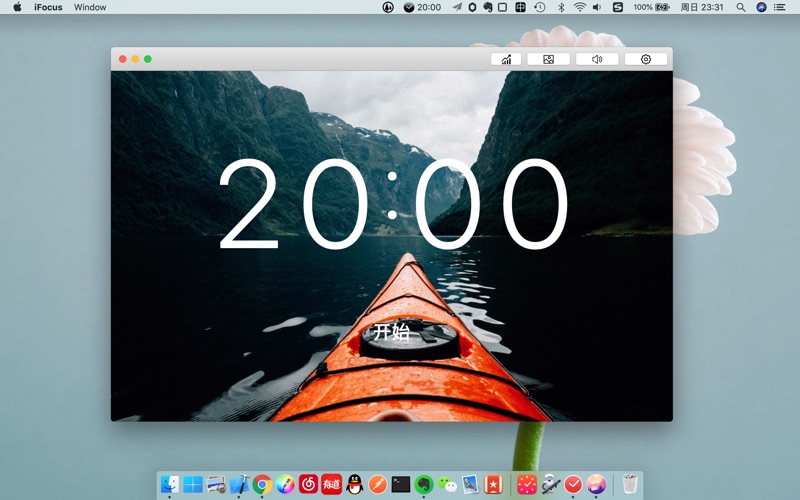Open color picker app in Dock

(x=285, y=484)
